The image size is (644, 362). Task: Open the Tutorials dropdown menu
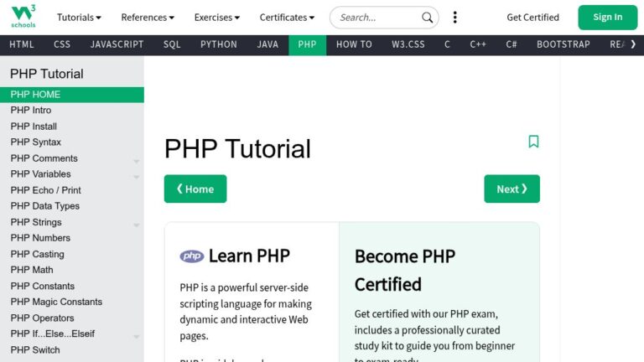tap(79, 18)
